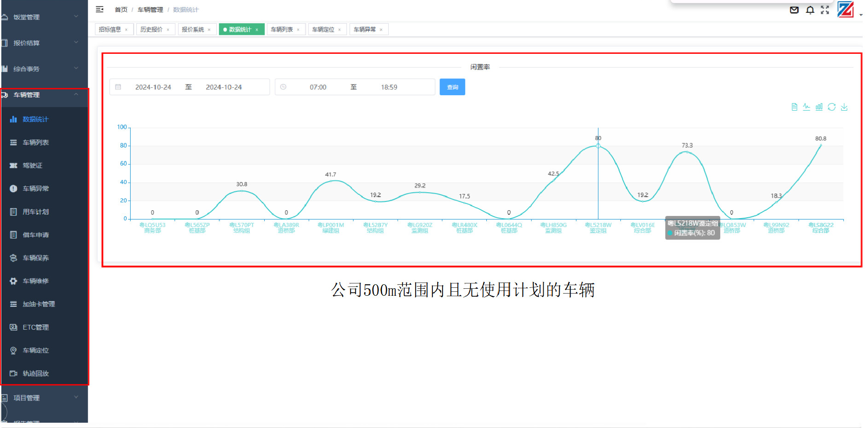Close the 招标信息 tab
The height and width of the screenshot is (428, 868).
point(126,30)
